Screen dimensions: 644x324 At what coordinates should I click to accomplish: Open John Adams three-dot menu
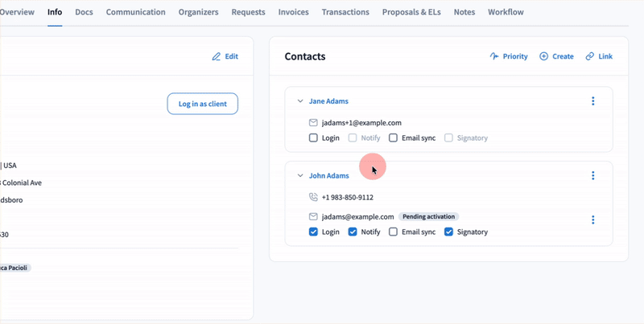pos(592,175)
